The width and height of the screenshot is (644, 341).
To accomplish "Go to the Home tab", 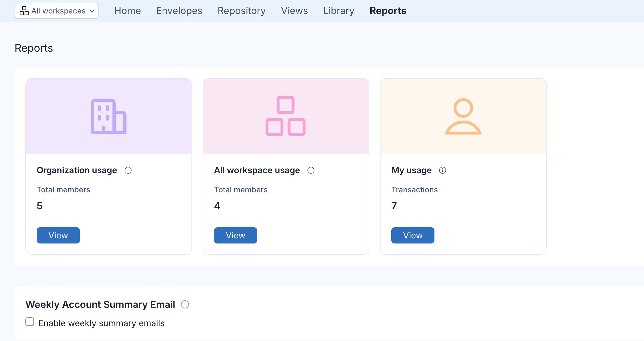I will 128,11.
